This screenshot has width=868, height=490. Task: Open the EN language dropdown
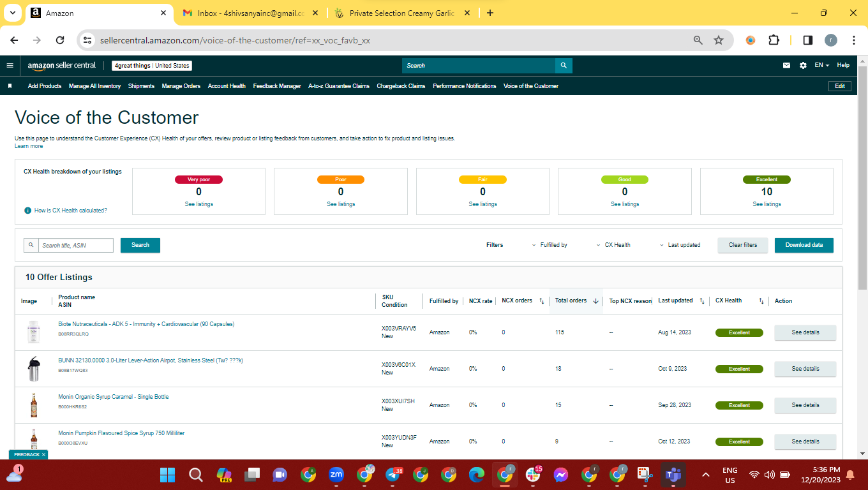[x=822, y=65]
